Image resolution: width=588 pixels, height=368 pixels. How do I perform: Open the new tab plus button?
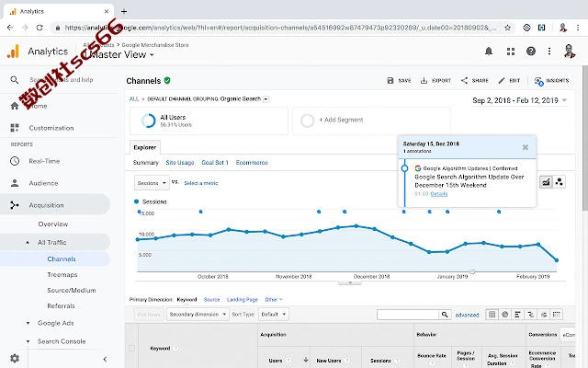(x=124, y=11)
